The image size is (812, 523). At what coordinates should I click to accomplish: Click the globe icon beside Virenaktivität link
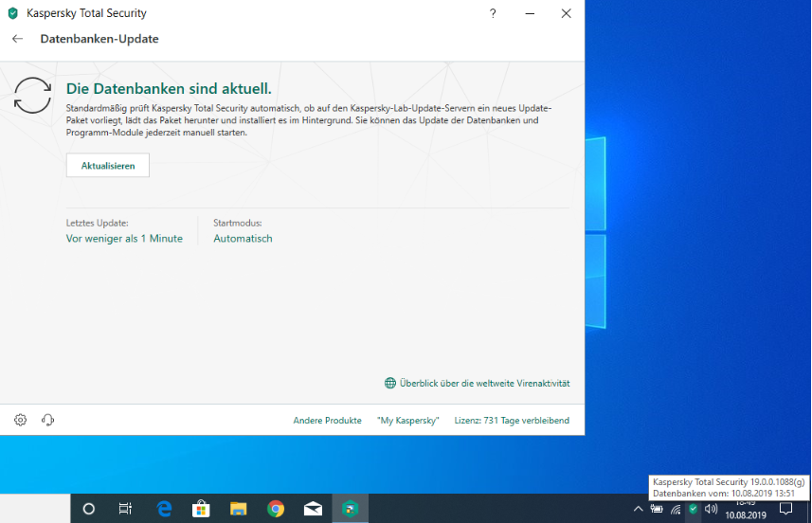(x=390, y=383)
